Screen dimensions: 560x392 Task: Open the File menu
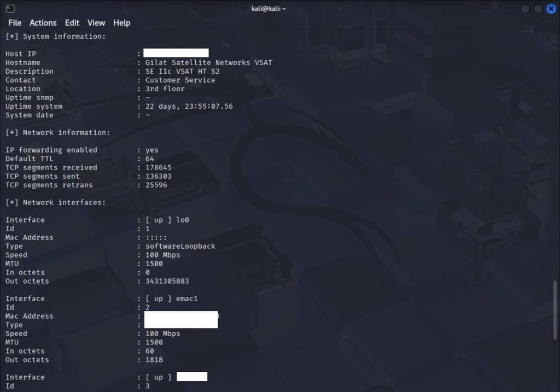[15, 23]
